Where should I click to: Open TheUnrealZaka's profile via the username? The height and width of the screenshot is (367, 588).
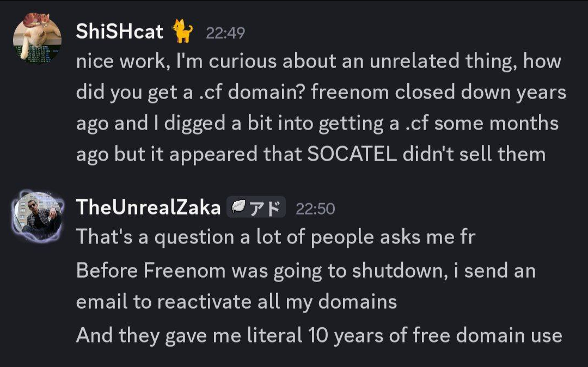point(148,207)
